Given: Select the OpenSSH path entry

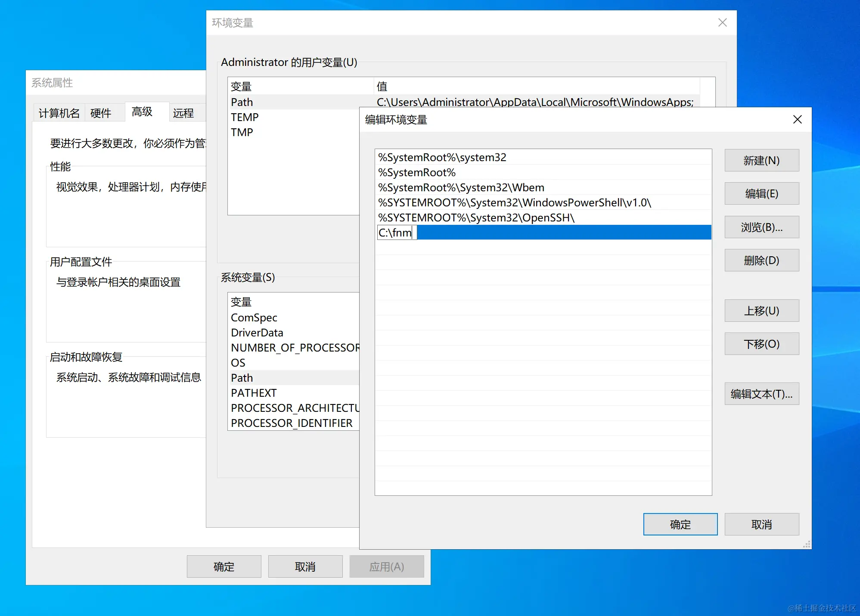Looking at the screenshot, I should 476,218.
